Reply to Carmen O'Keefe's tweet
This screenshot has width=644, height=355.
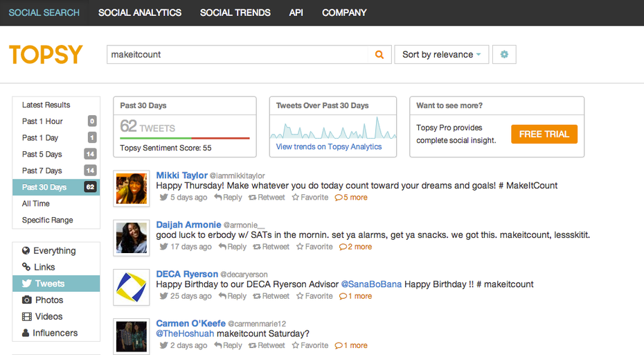[x=228, y=345]
